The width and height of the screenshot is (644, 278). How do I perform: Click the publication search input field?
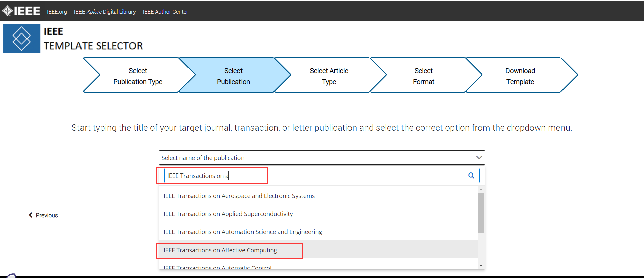click(322, 176)
